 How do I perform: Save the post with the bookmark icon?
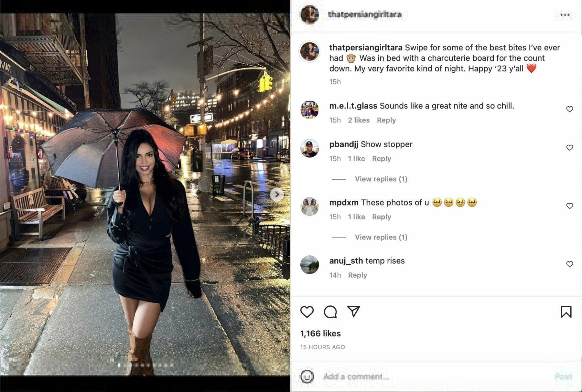pyautogui.click(x=566, y=312)
